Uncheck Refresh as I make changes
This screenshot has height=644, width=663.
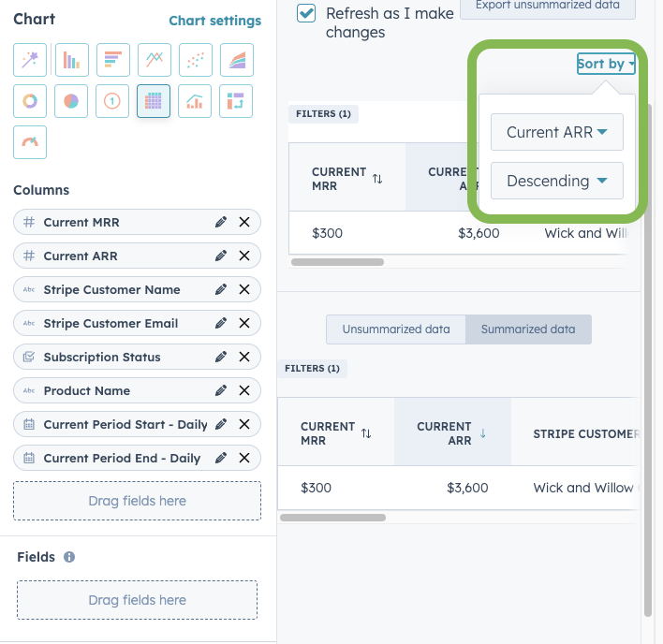(306, 13)
